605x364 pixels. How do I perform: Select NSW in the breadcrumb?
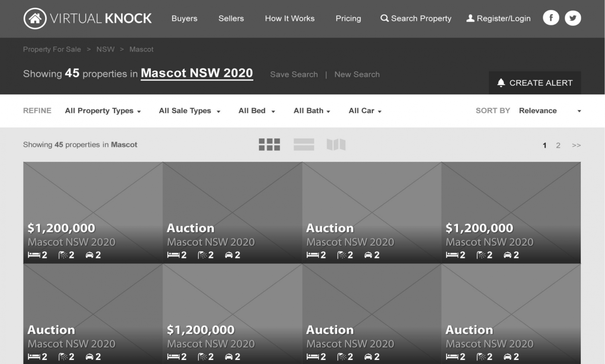point(105,49)
